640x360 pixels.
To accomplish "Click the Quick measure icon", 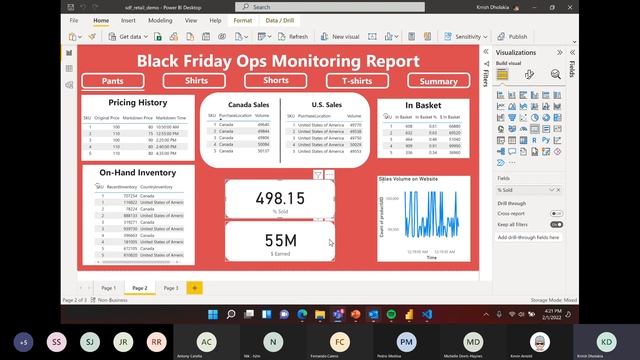I will click(x=427, y=37).
